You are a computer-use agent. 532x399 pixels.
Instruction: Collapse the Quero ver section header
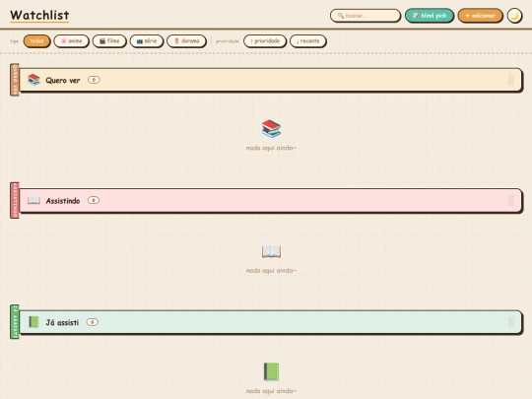(270, 80)
